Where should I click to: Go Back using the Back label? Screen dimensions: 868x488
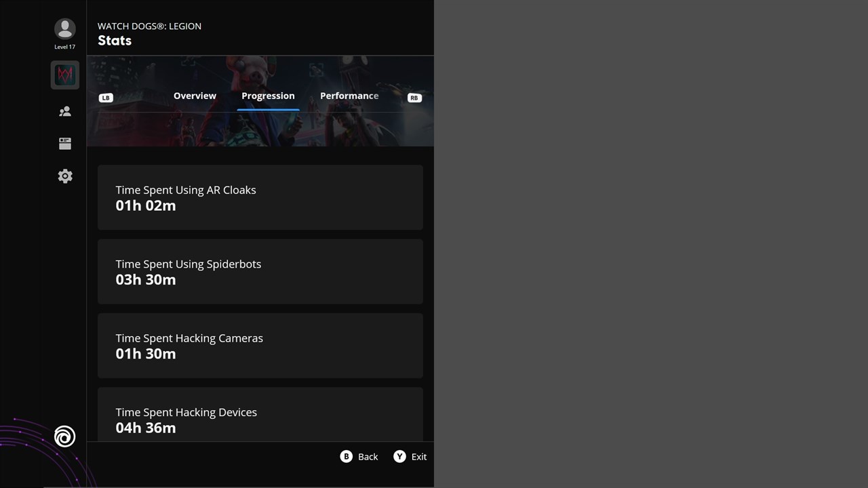[x=368, y=457]
